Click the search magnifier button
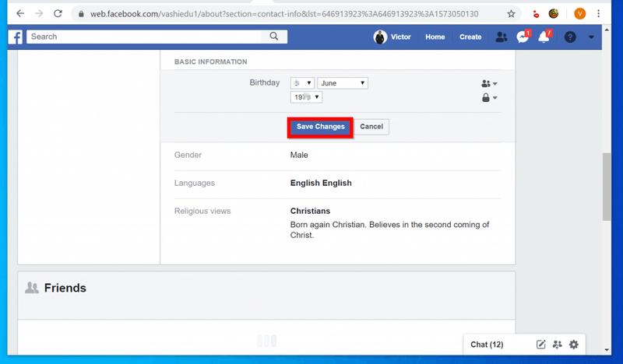Image resolution: width=623 pixels, height=364 pixels. (274, 37)
